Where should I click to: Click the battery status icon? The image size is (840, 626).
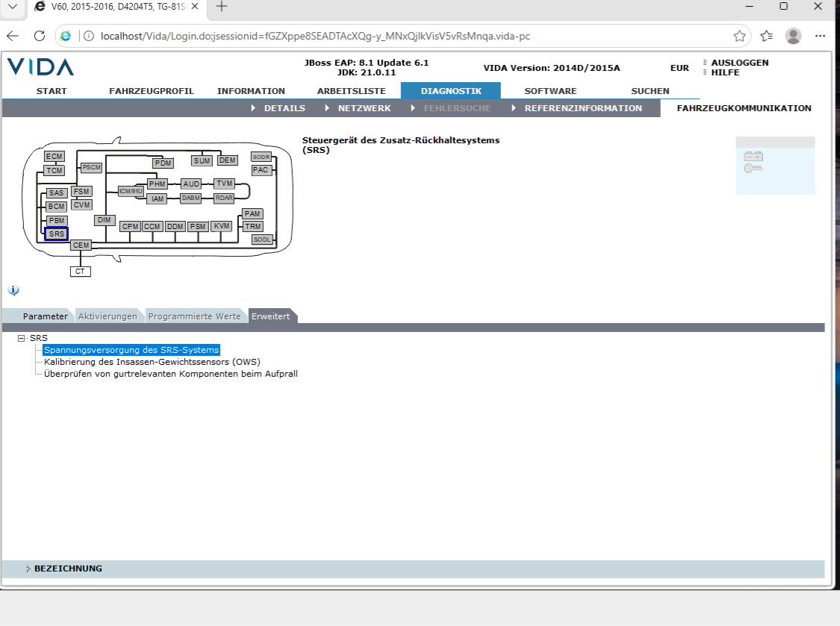coord(753,157)
